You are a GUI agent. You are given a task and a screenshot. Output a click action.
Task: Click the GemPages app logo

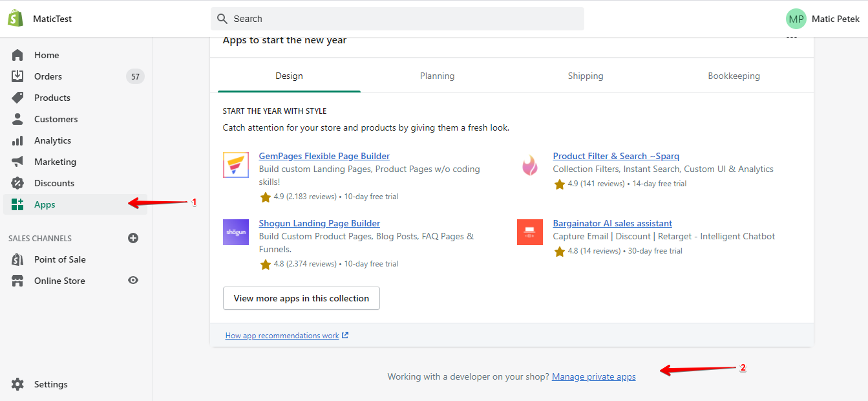click(x=235, y=165)
